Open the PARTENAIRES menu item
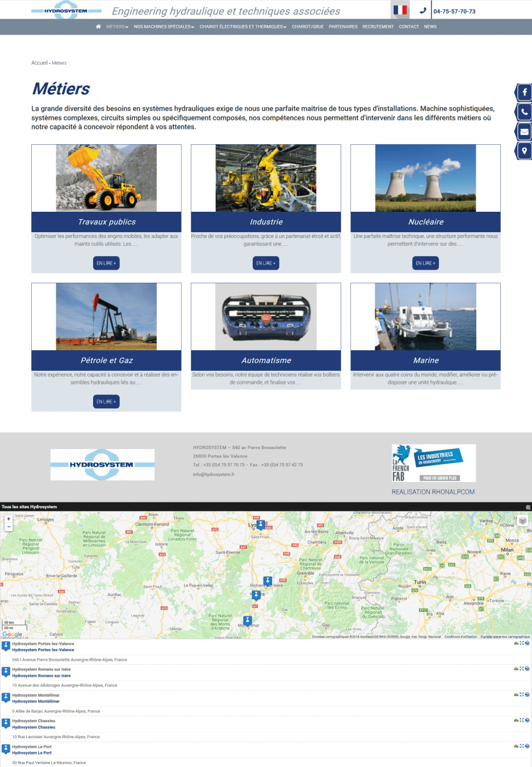The height and width of the screenshot is (767, 532). tap(343, 27)
